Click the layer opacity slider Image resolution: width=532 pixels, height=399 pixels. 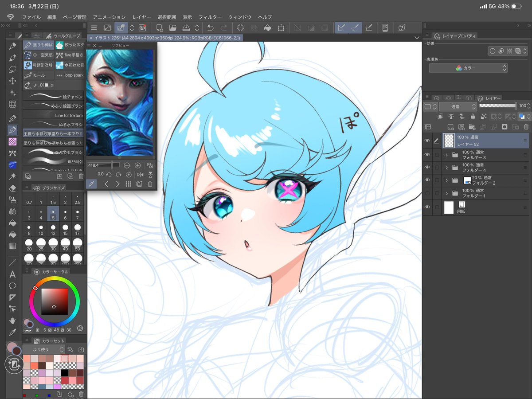[498, 106]
